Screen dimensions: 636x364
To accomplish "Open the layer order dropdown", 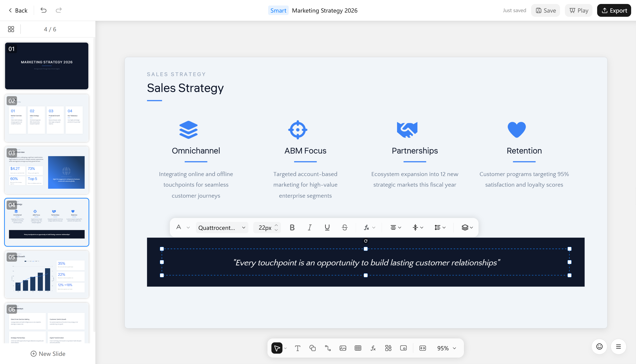I will tap(467, 227).
